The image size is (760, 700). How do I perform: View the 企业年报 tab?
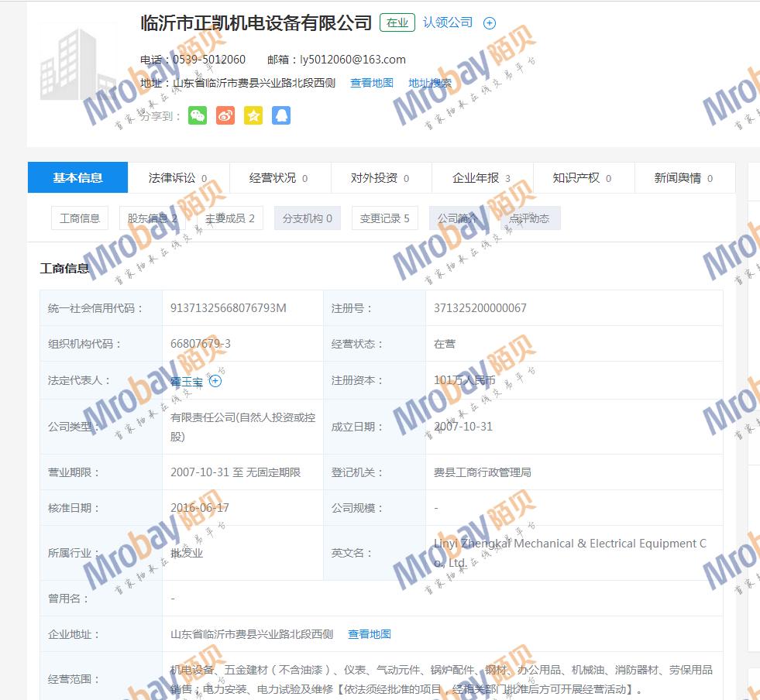(480, 178)
